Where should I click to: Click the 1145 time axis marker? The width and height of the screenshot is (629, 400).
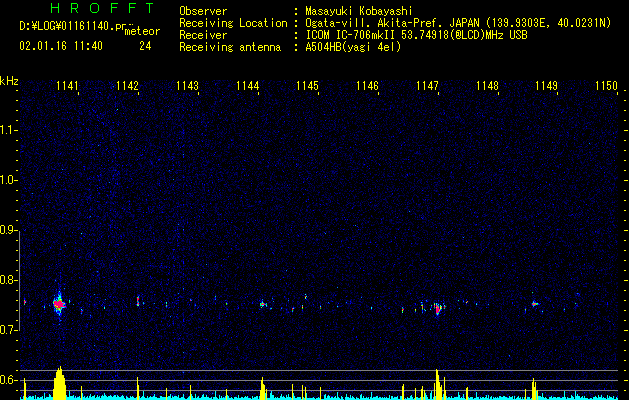pos(307,85)
